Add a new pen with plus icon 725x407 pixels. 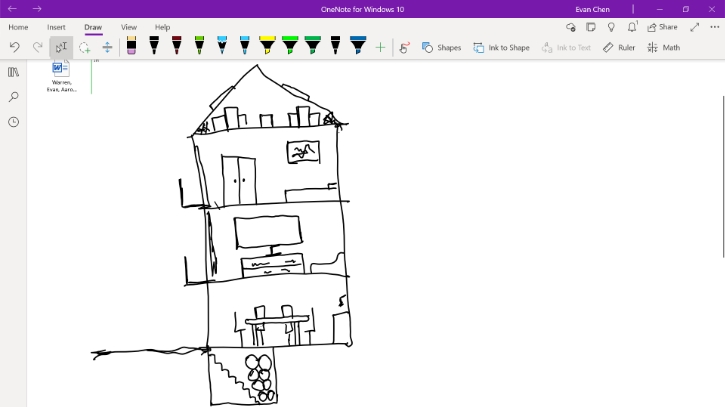pyautogui.click(x=380, y=47)
